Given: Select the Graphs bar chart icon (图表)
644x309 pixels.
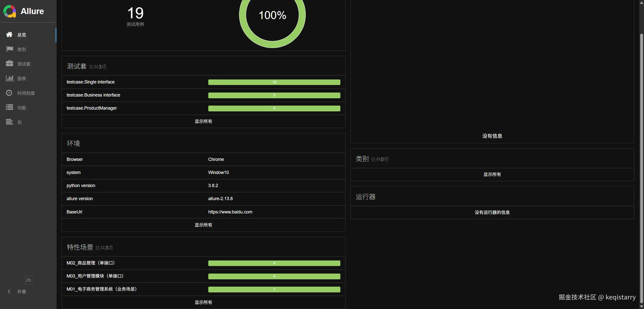Looking at the screenshot, I should pyautogui.click(x=9, y=78).
